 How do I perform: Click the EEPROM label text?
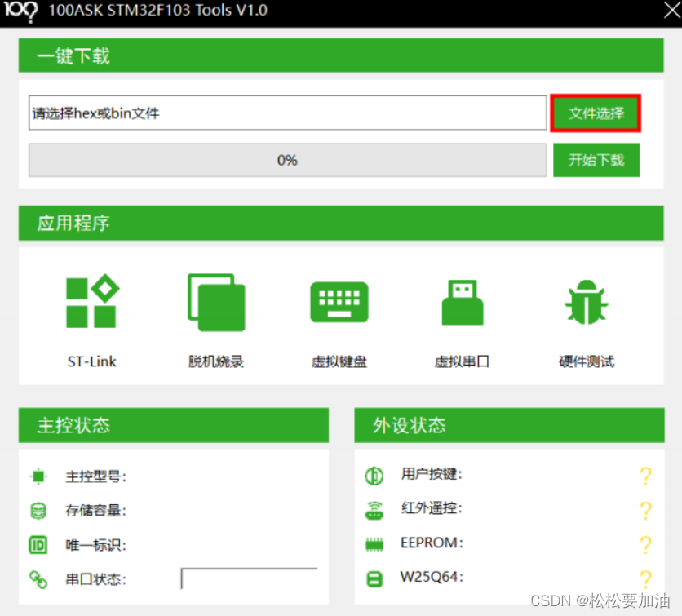432,543
